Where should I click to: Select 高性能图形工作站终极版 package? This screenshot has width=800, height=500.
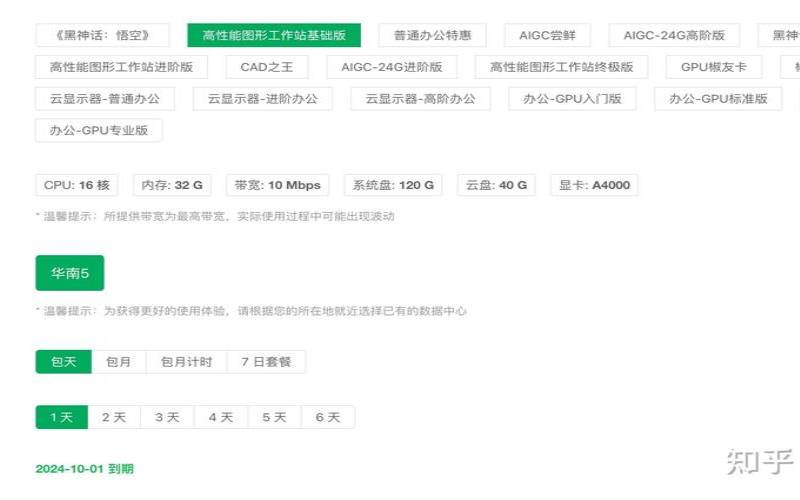562,67
